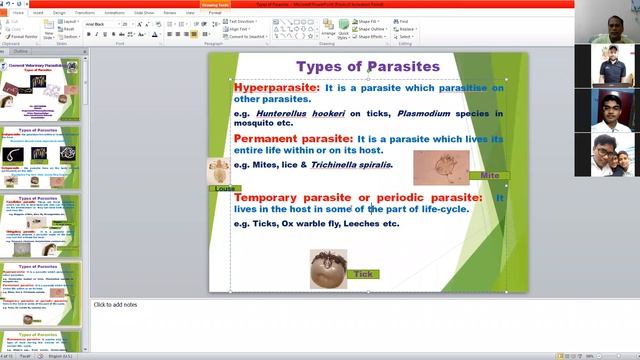Toggle text shadow formatting
Image resolution: width=640 pixels, height=360 pixels.
point(113,34)
